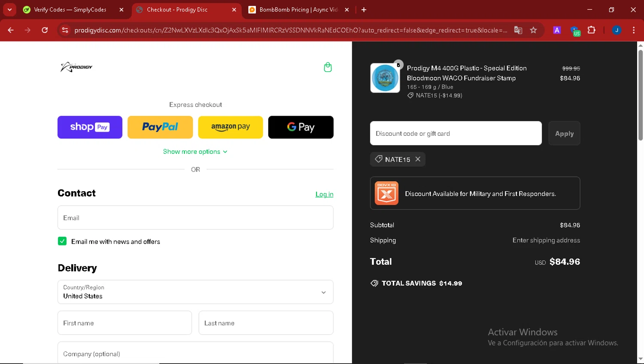Reload the page
Screen dimensions: 644x364
45,30
